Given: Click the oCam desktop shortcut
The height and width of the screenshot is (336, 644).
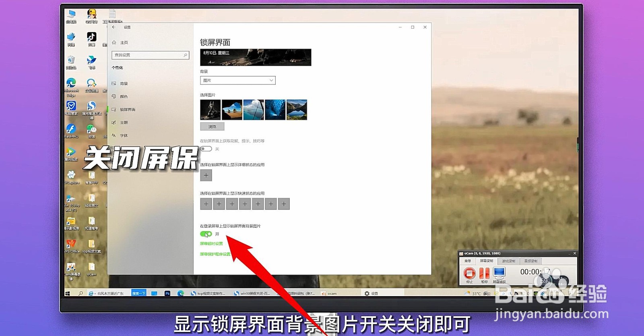Looking at the screenshot, I should 92,269.
